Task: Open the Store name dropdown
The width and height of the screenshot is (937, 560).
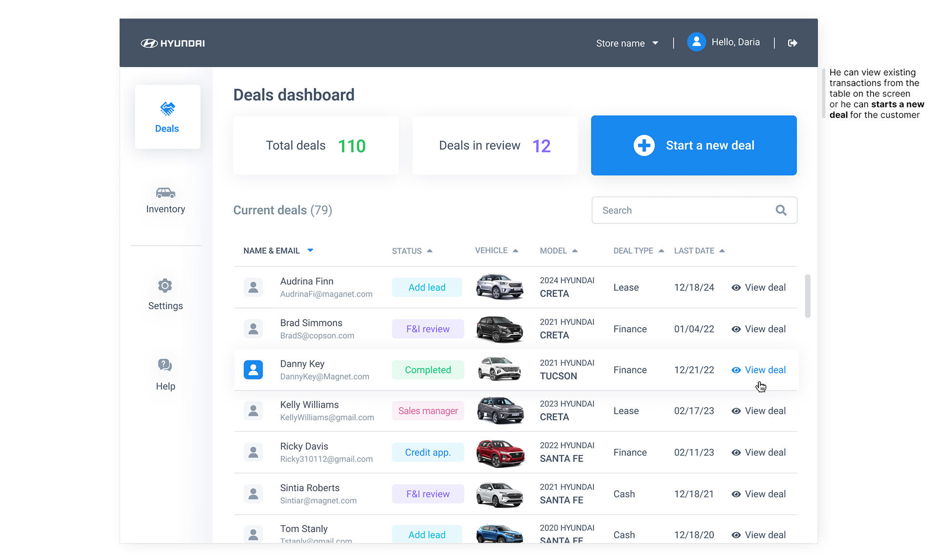Action: coord(627,43)
